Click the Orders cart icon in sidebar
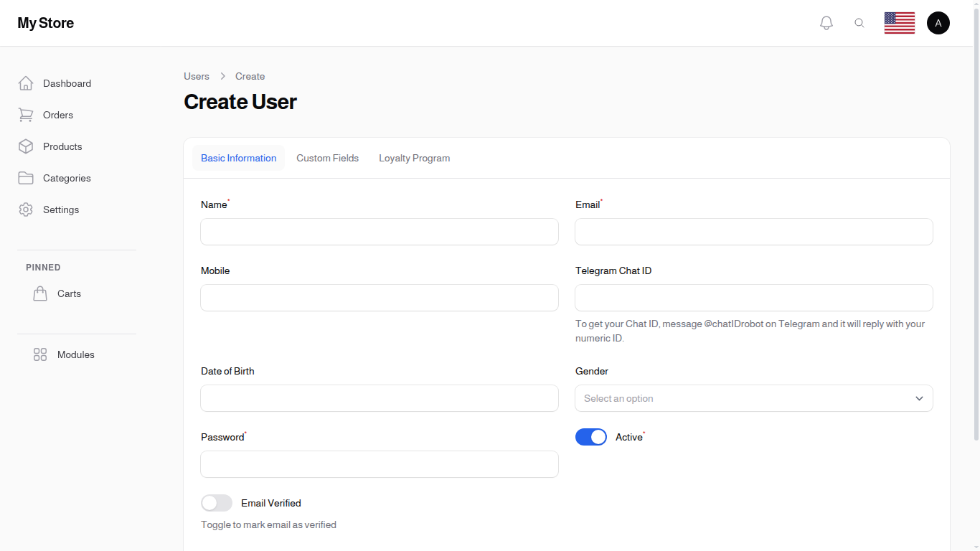The image size is (980, 551). [26, 115]
